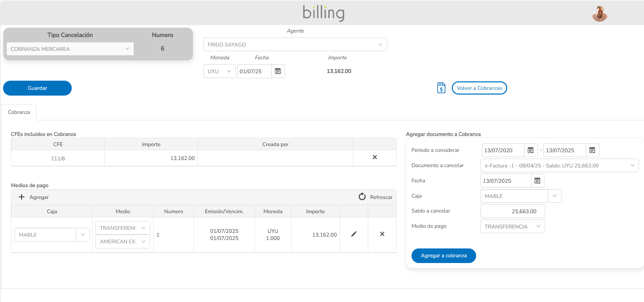Delete the MABLE payment row
Screen dimensions: 644x302
tap(382, 234)
